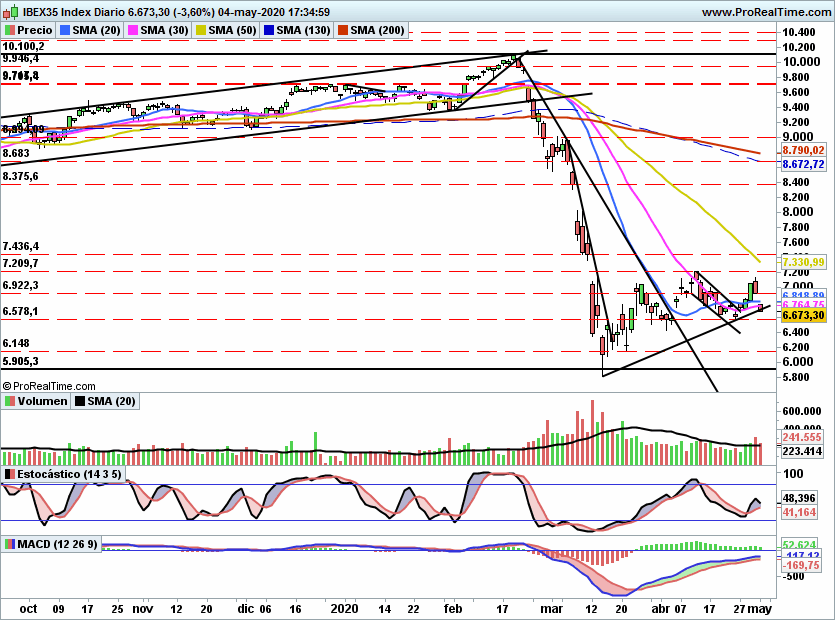Click the MACD indicator icon
835x620 pixels.
10,544
